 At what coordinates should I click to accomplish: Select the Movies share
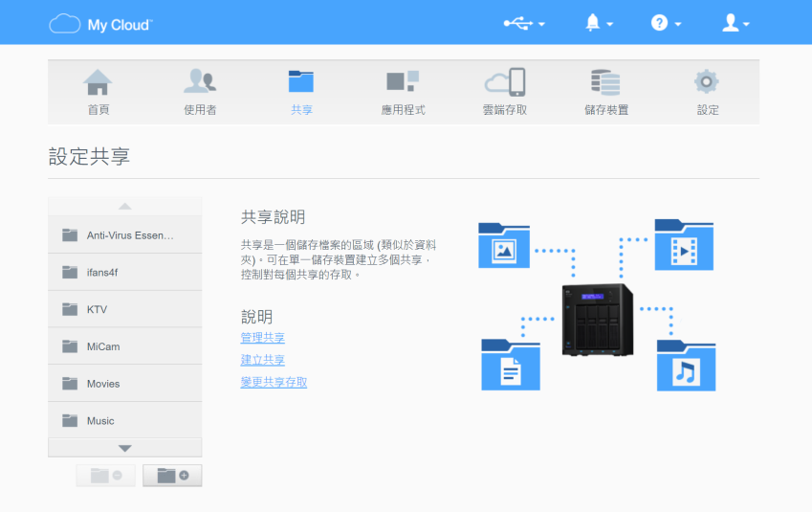click(124, 384)
